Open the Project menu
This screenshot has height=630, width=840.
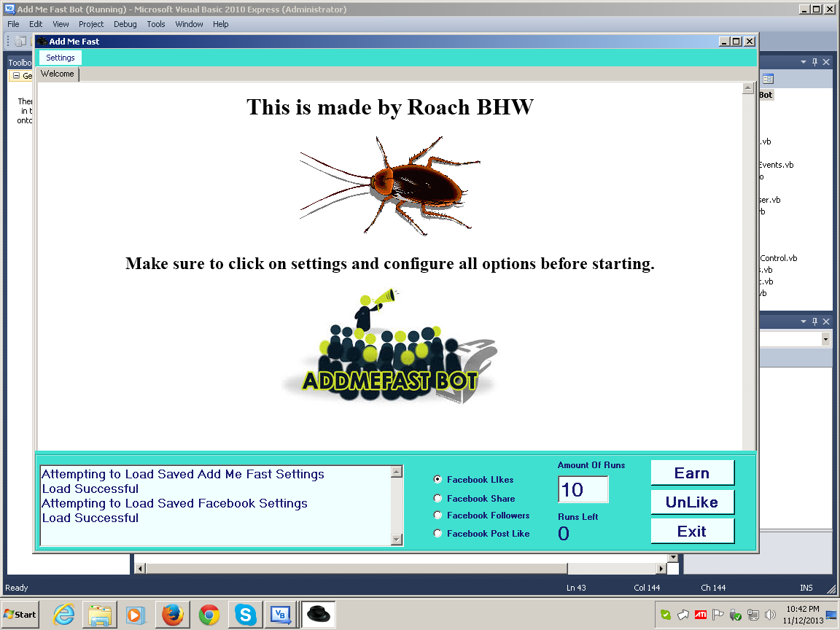click(x=91, y=24)
